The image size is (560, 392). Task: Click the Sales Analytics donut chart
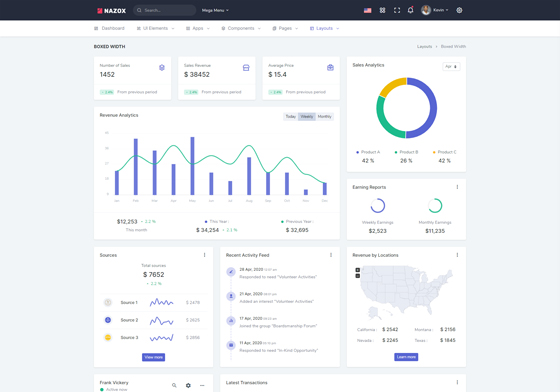[x=406, y=108]
